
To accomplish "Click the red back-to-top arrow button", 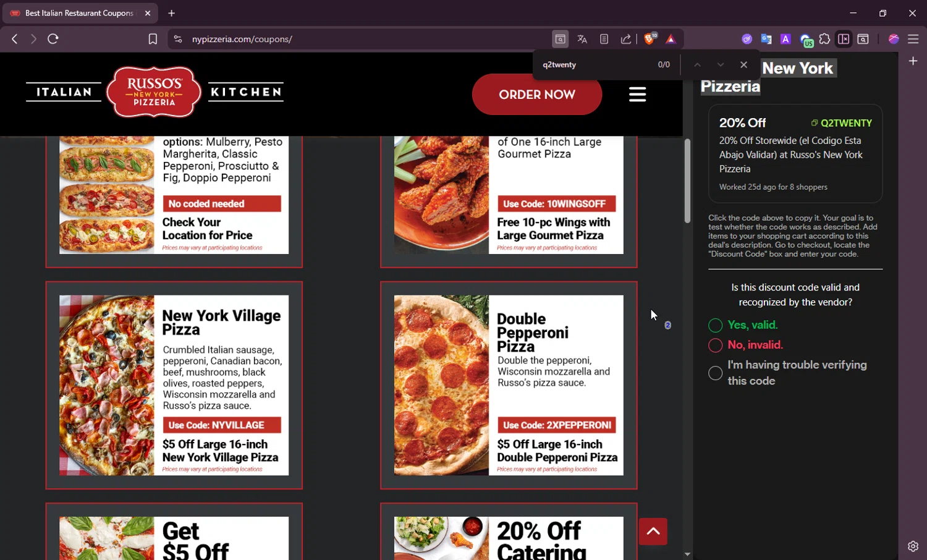I will [653, 532].
